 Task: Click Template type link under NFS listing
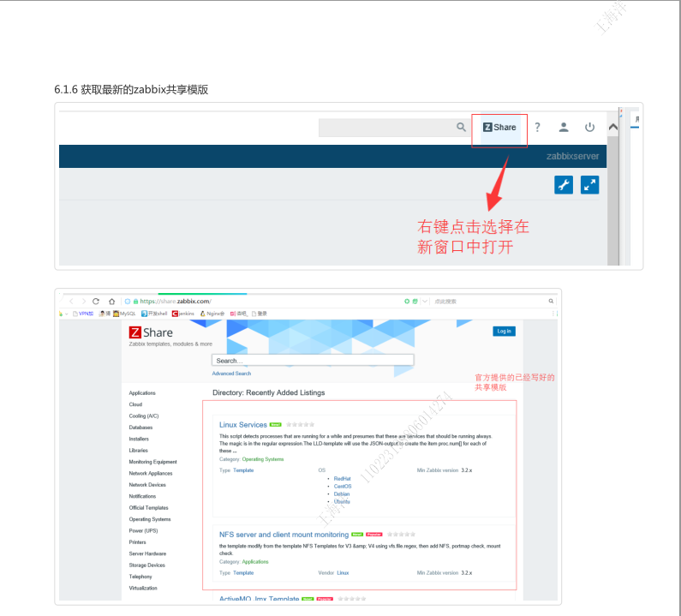point(243,573)
